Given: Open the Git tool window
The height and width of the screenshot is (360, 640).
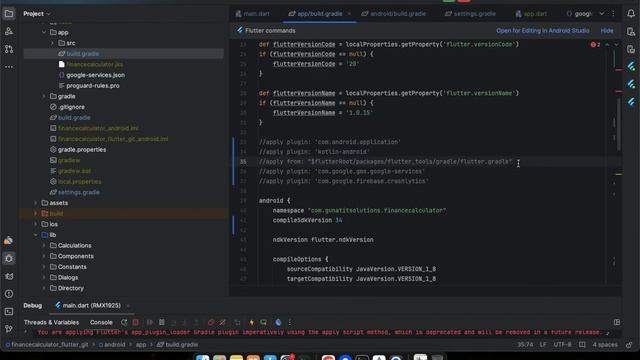Looking at the screenshot, I should [9, 329].
